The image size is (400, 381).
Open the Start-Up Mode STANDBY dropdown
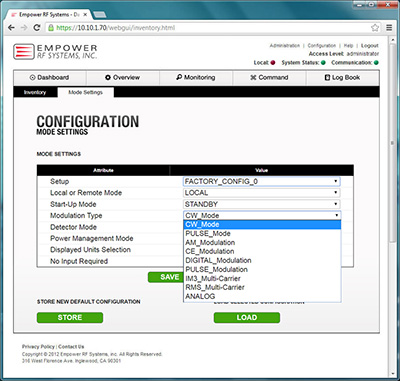[x=262, y=204]
